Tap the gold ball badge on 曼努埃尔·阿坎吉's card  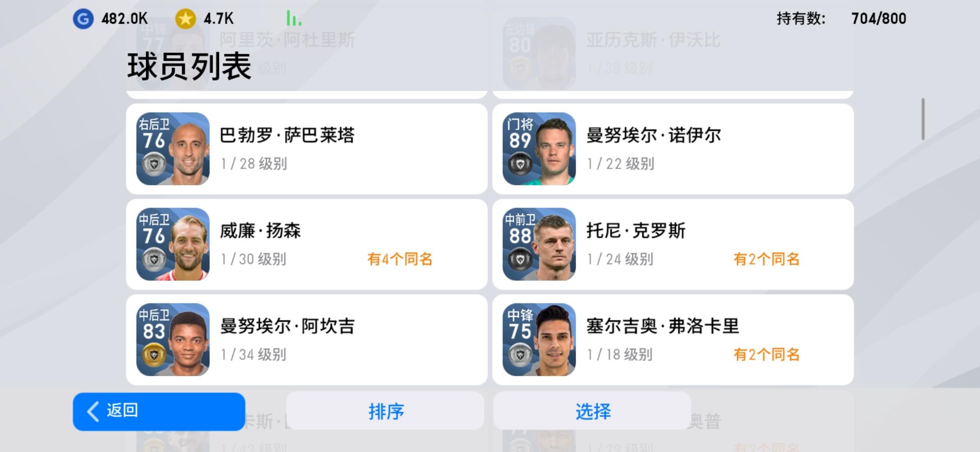coord(154,355)
